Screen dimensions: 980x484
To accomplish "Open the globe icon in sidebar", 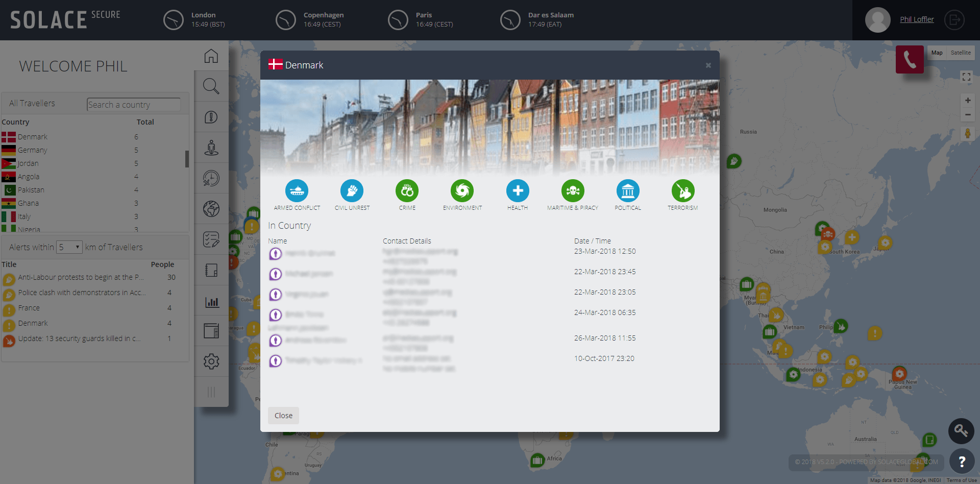I will tap(211, 209).
